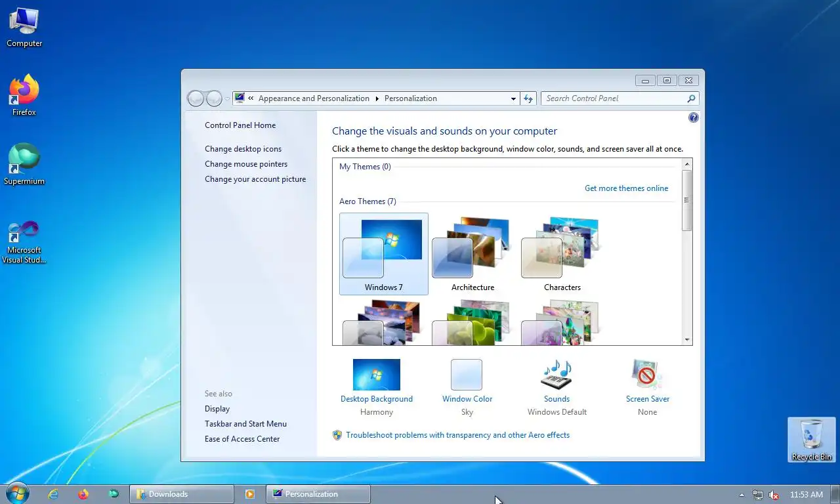This screenshot has width=840, height=504.
Task: Click Change mouse pointers link
Action: point(246,164)
